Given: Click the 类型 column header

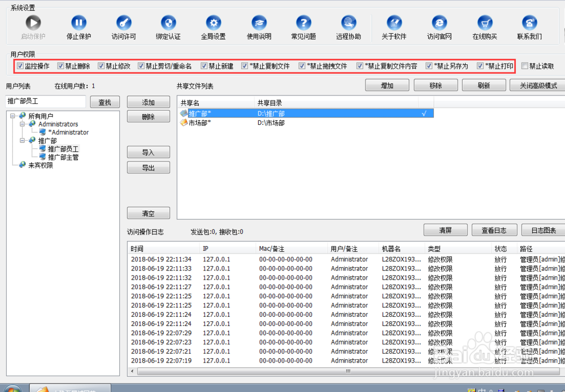Looking at the screenshot, I should click(x=458, y=249).
